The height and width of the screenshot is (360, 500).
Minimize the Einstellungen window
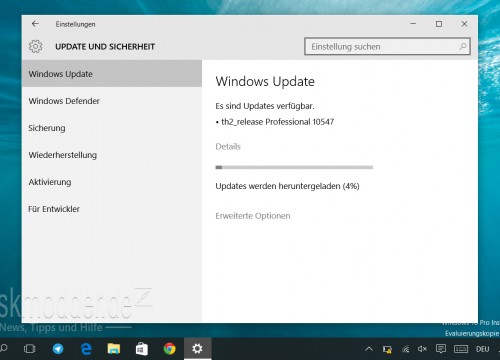point(413,24)
